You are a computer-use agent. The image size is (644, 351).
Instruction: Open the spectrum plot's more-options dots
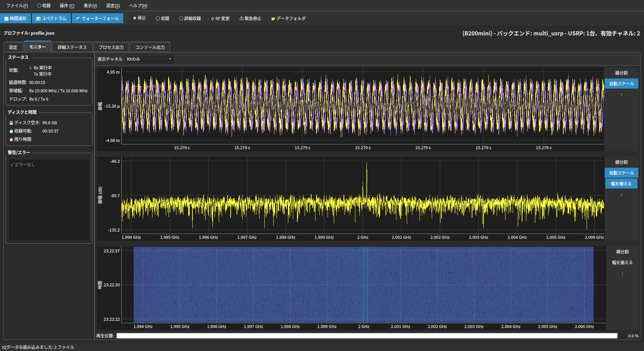(x=621, y=195)
